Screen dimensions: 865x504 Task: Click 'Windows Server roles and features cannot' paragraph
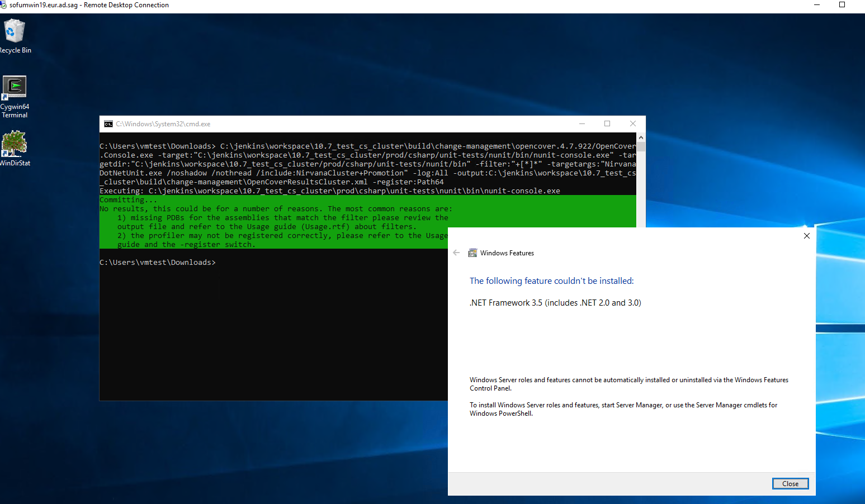click(x=629, y=384)
